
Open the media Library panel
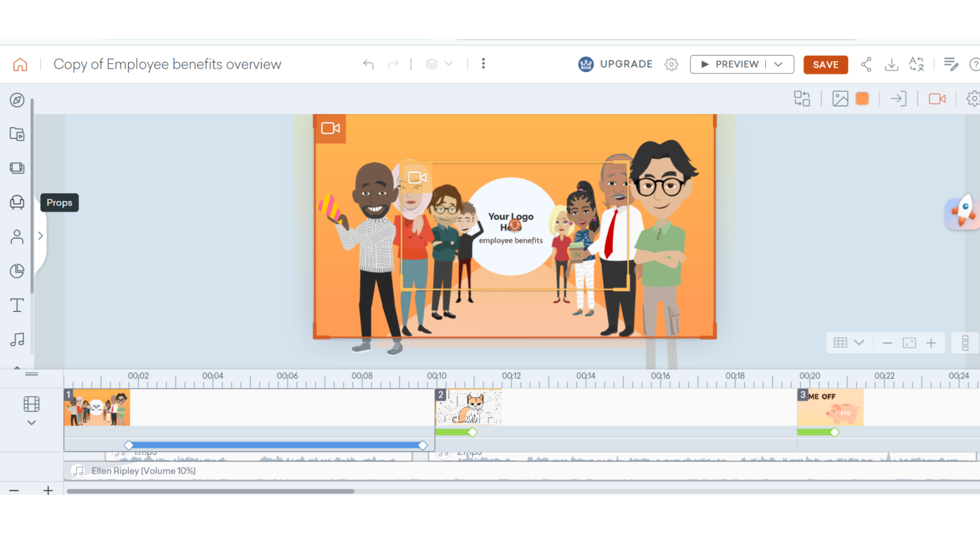(x=17, y=134)
